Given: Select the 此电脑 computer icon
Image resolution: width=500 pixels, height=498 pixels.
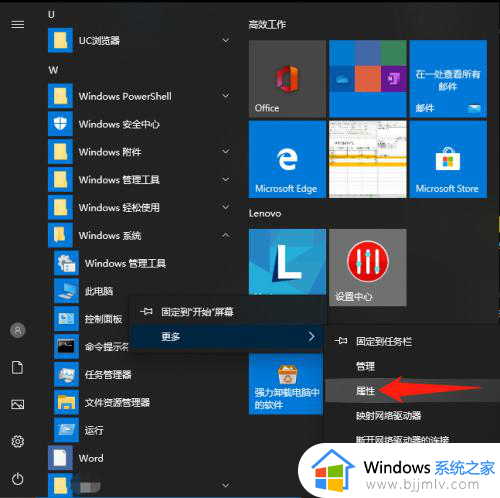Looking at the screenshot, I should [66, 291].
